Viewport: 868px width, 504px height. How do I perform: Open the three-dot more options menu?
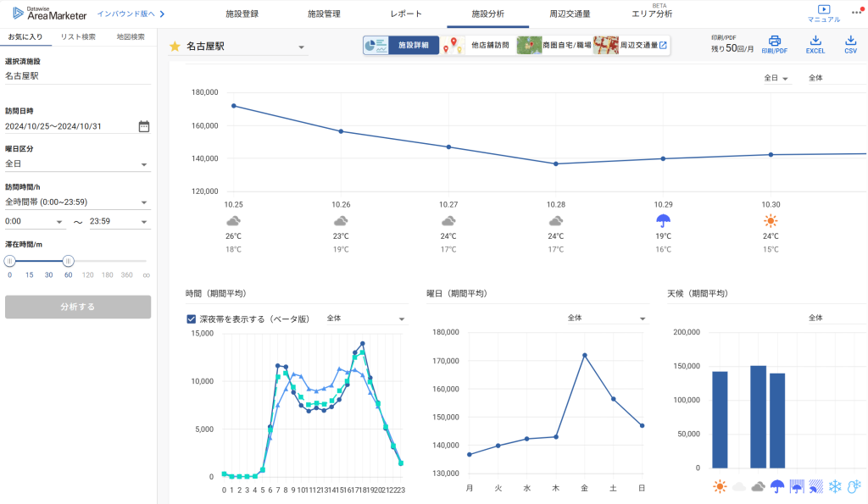pyautogui.click(x=856, y=12)
